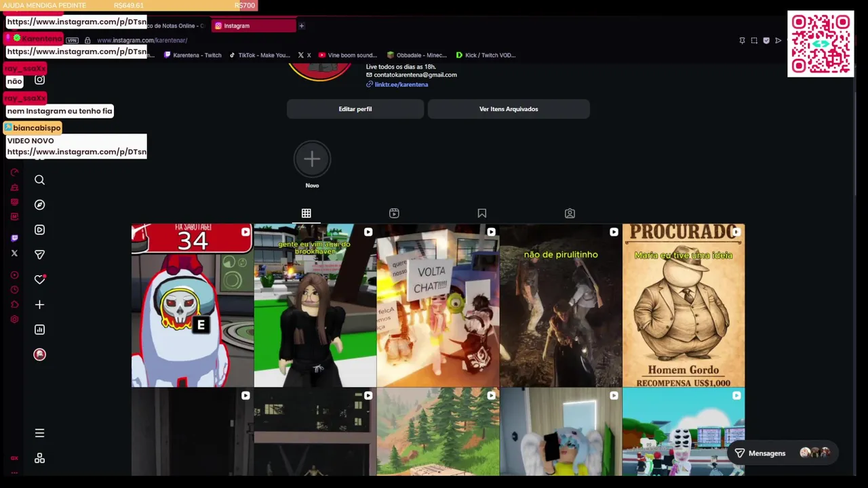Click the send flow arrow icon in address bar
Viewport: 868px width, 488px height.
pos(778,41)
